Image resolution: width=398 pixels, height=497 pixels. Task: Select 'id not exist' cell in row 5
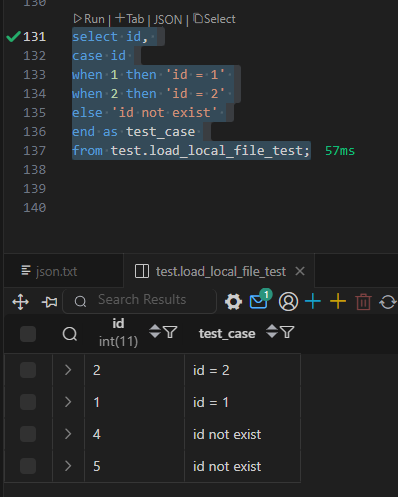[x=242, y=466]
